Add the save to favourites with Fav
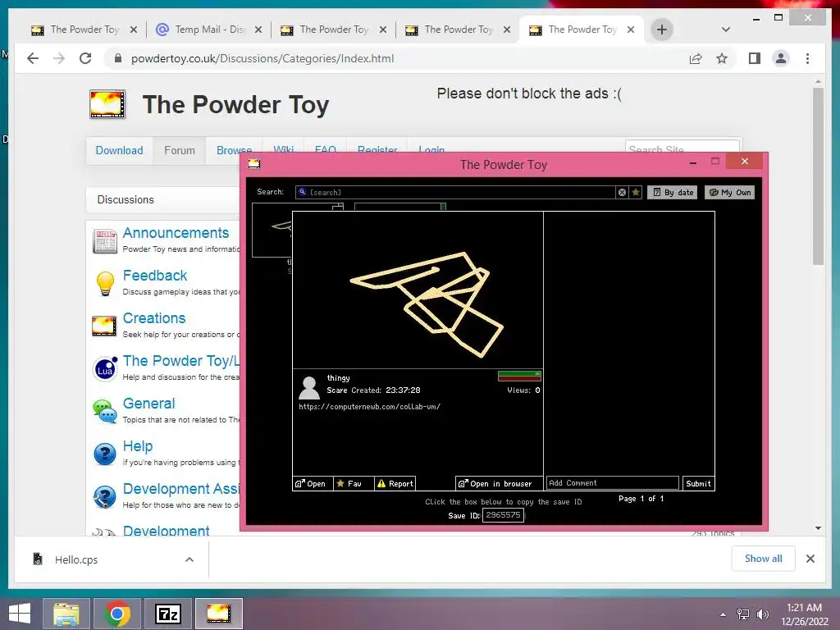840x630 pixels. pyautogui.click(x=354, y=483)
